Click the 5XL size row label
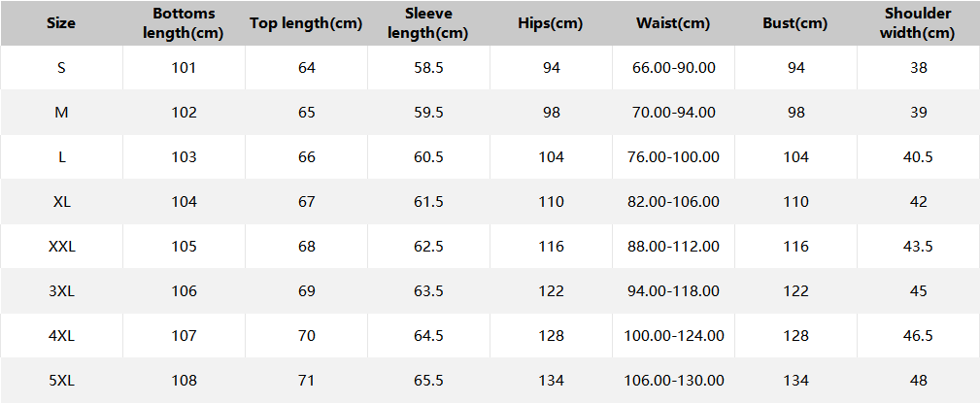Image resolution: width=980 pixels, height=404 pixels. [x=61, y=381]
